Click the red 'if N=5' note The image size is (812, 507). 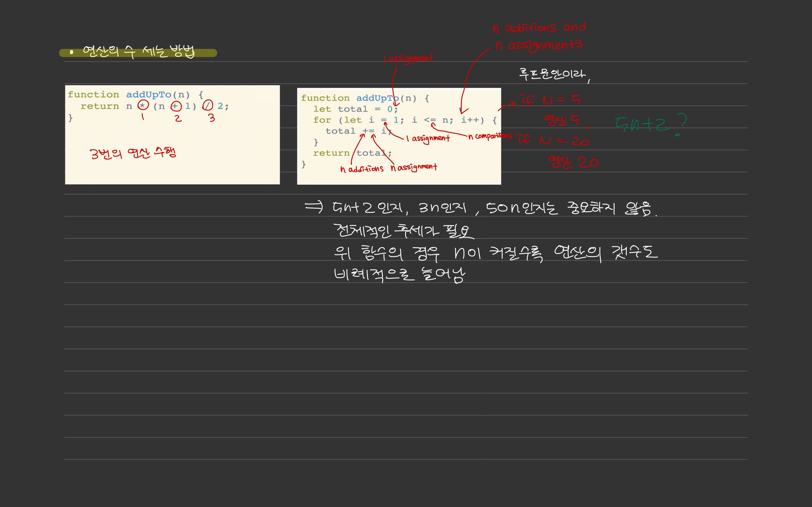[x=551, y=100]
